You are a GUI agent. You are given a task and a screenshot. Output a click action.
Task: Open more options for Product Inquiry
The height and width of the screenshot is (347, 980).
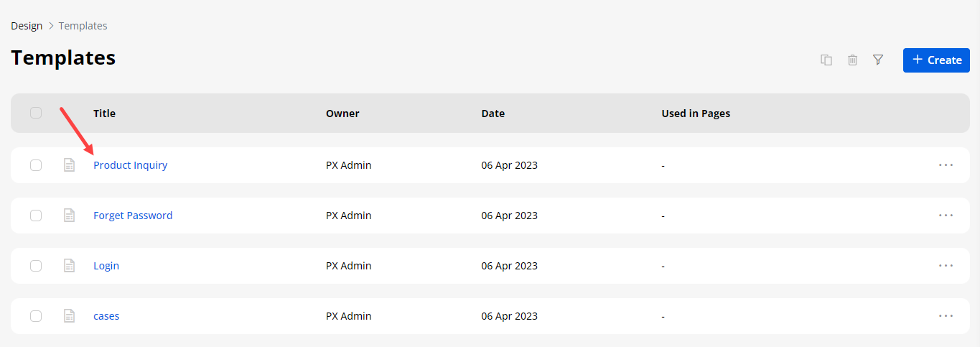(x=946, y=165)
